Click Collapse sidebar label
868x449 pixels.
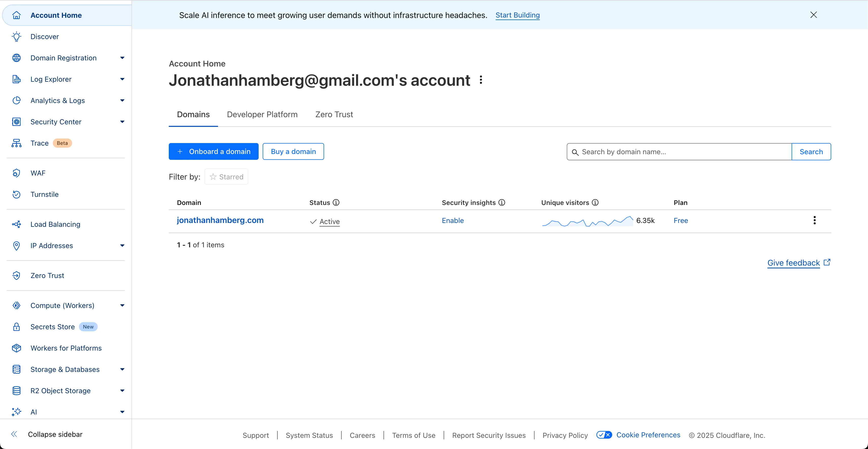[55, 434]
